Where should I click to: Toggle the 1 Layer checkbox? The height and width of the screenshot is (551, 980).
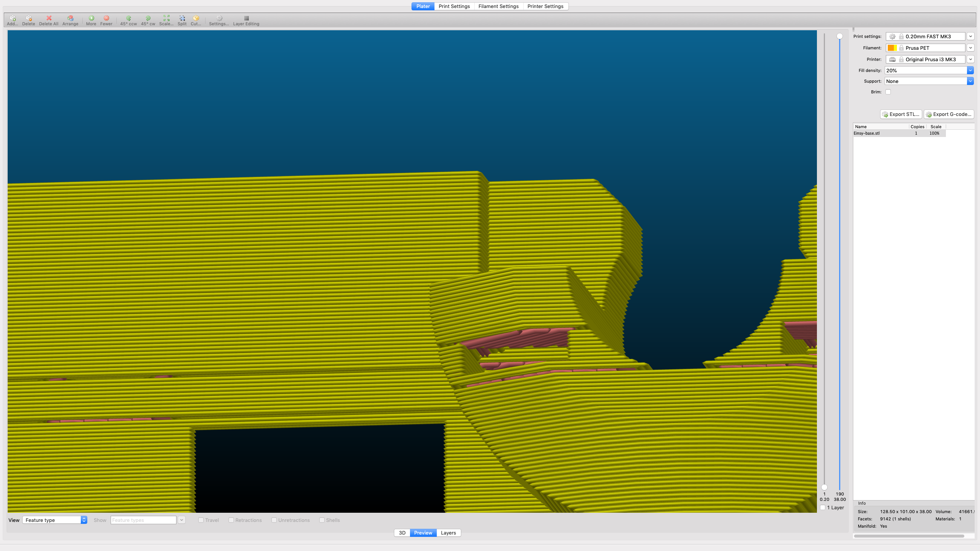click(x=823, y=507)
